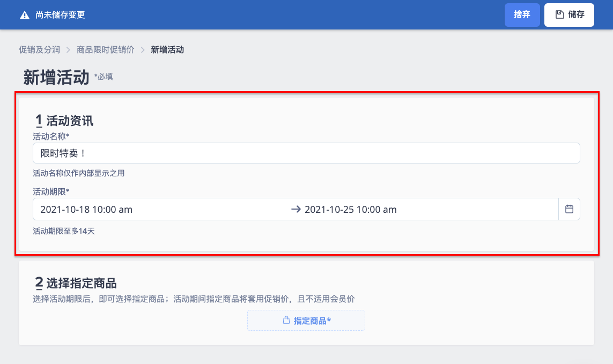Discard changes with the 捨弃 button
The height and width of the screenshot is (364, 613).
point(522,15)
